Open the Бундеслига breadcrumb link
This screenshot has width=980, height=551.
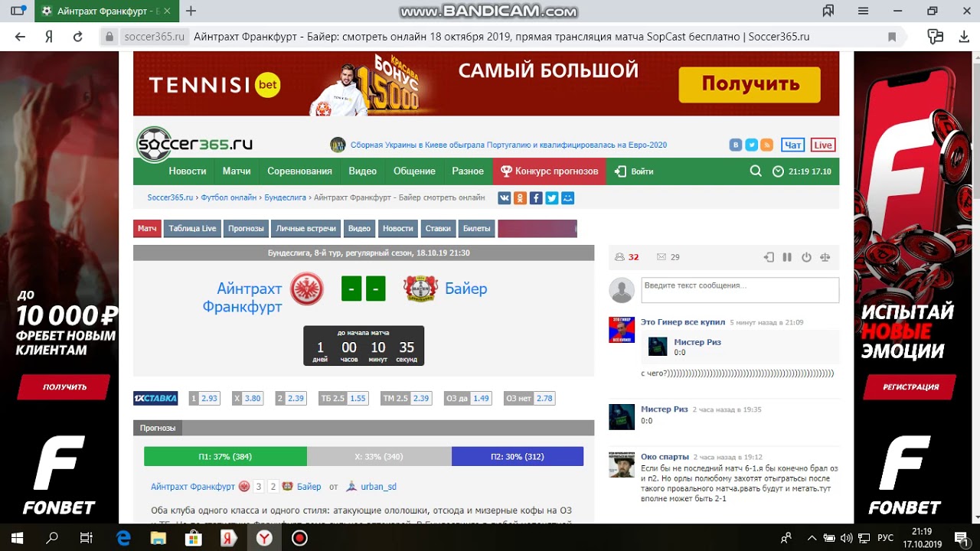tap(284, 197)
